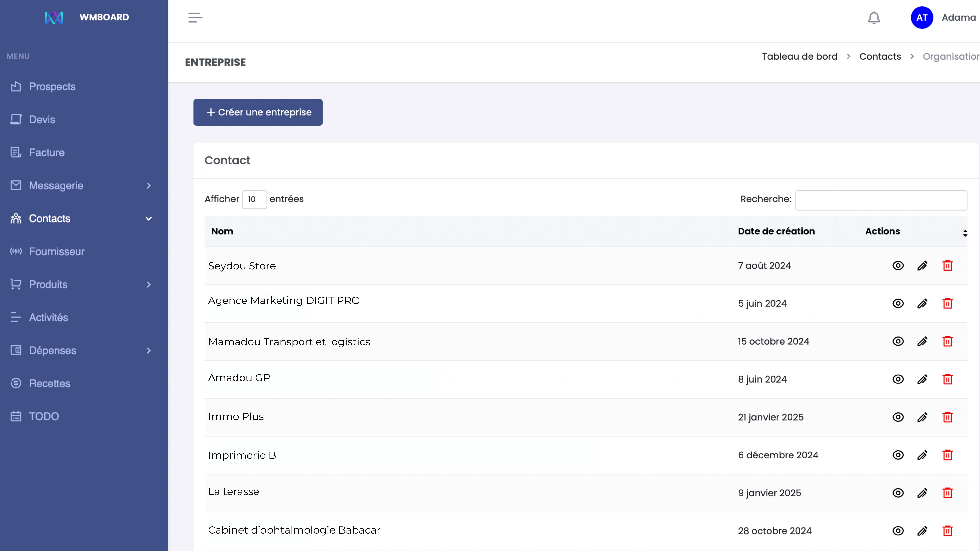Open the notifications bell
This screenshot has width=980, height=551.
874,18
